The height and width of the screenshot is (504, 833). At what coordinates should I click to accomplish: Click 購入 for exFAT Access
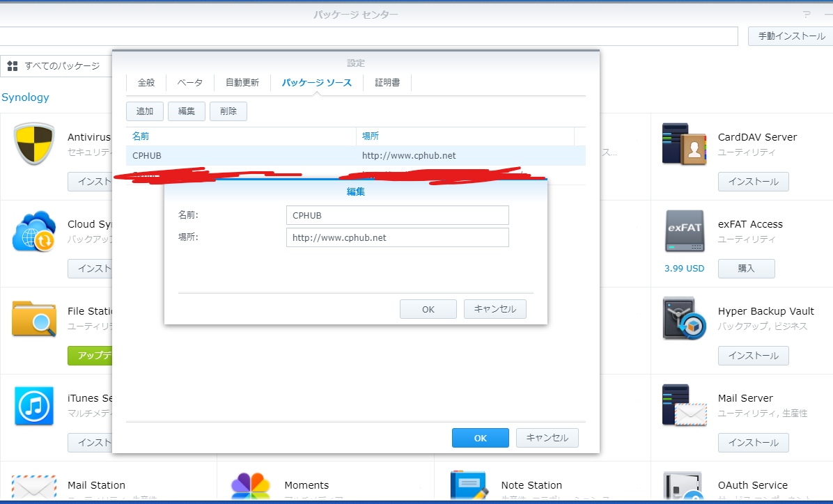coord(747,269)
